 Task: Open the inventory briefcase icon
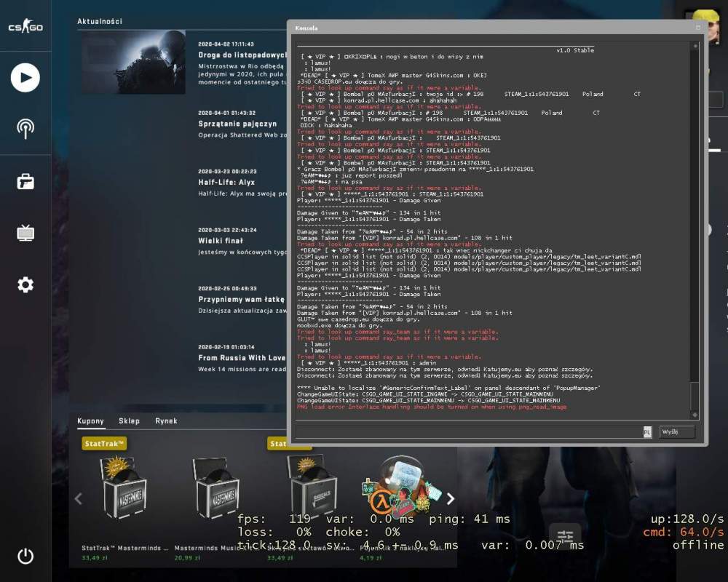(25, 181)
